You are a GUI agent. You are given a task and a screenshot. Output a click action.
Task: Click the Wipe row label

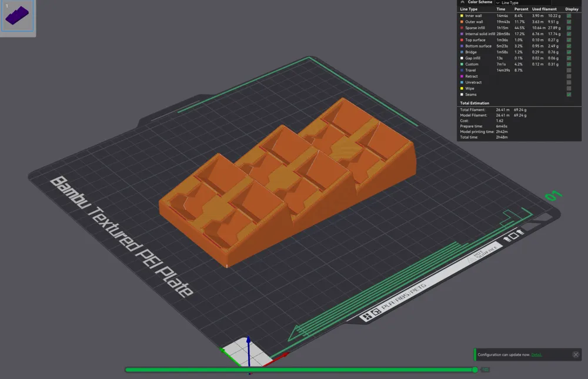[469, 89]
